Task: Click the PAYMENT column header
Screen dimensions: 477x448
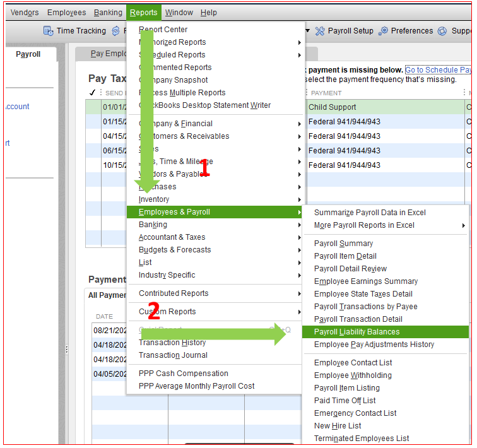Action: 326,93
